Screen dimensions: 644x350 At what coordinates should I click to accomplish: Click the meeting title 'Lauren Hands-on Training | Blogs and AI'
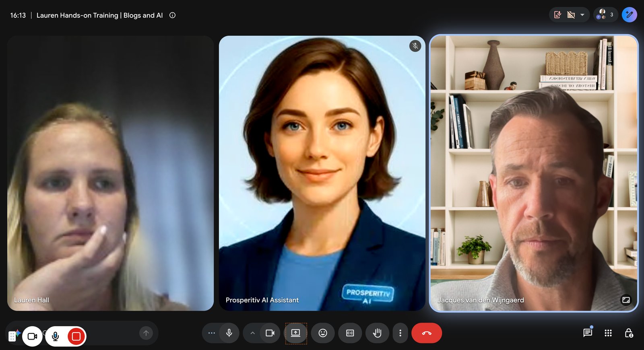(x=100, y=15)
